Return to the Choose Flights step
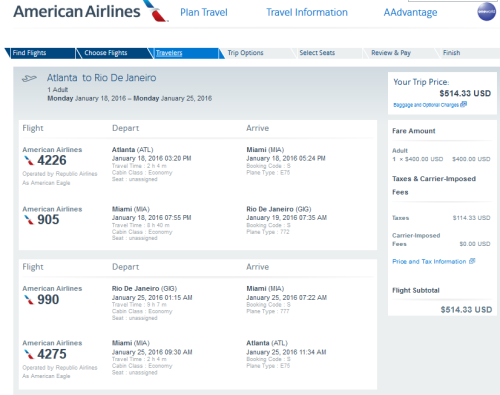The width and height of the screenshot is (500, 395). (x=106, y=53)
